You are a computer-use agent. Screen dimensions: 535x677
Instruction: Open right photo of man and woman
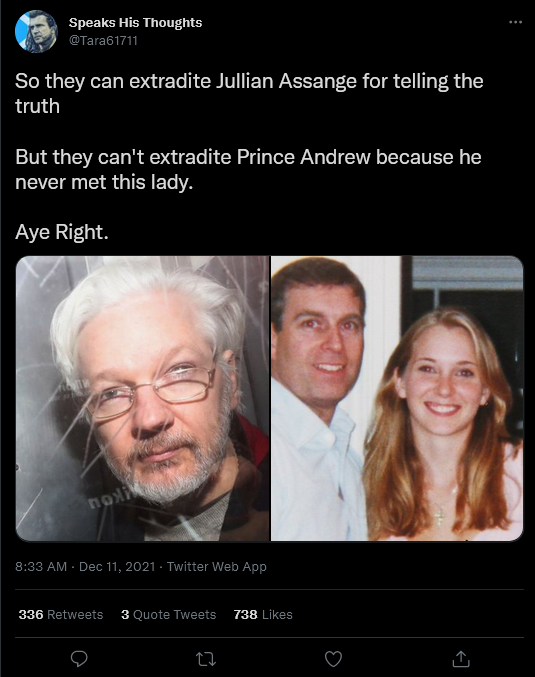click(x=397, y=399)
